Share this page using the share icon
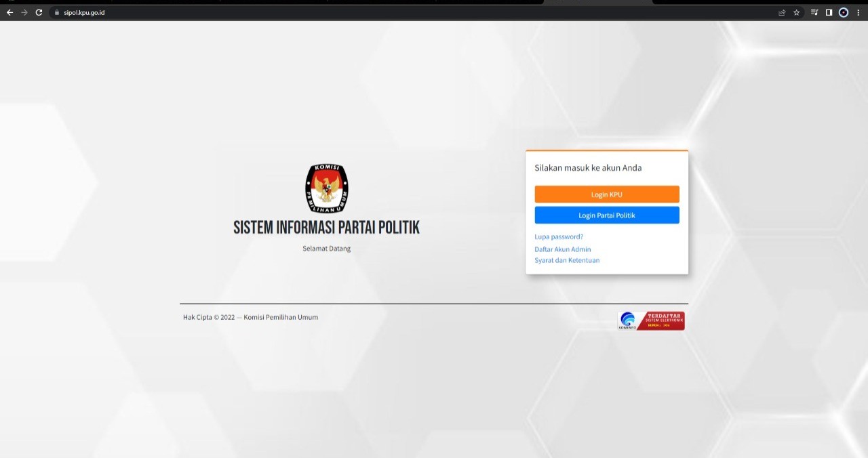 (x=782, y=12)
